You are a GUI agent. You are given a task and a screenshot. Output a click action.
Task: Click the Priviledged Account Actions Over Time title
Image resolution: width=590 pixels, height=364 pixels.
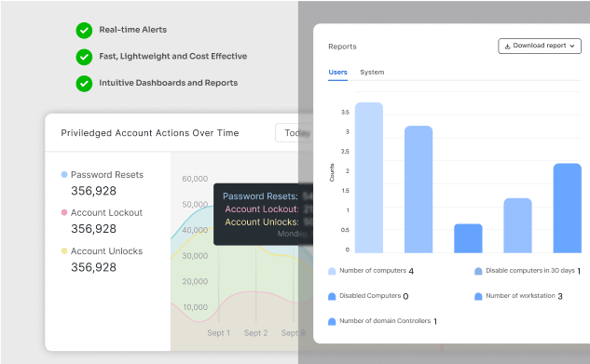(150, 133)
